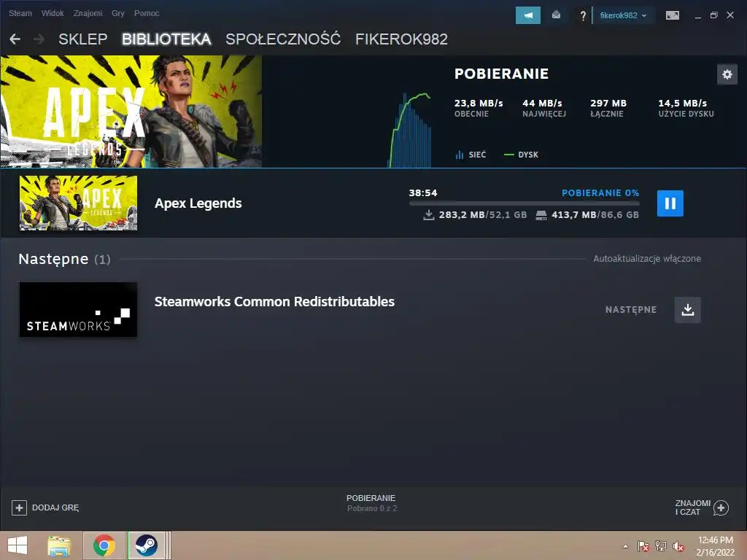Click the 23,8 MB/s OBECNIE stat
Viewport: 747px width, 560px height.
[479, 108]
